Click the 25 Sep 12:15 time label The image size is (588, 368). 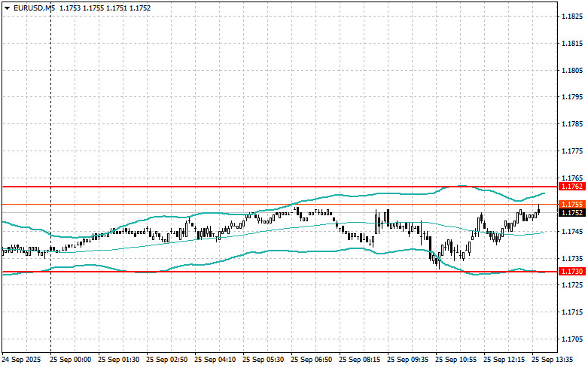pyautogui.click(x=504, y=360)
